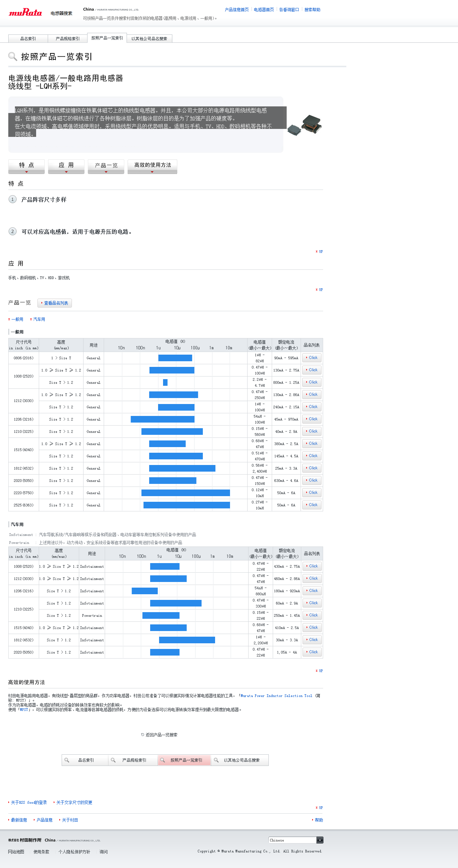
Task: Jump to the 应用 section button
Action: coord(66,166)
